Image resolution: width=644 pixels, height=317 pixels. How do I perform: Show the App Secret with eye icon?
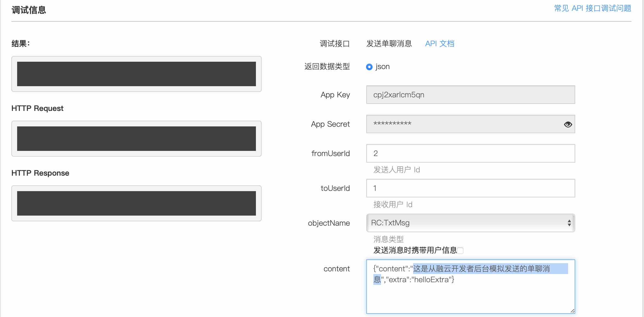(568, 124)
